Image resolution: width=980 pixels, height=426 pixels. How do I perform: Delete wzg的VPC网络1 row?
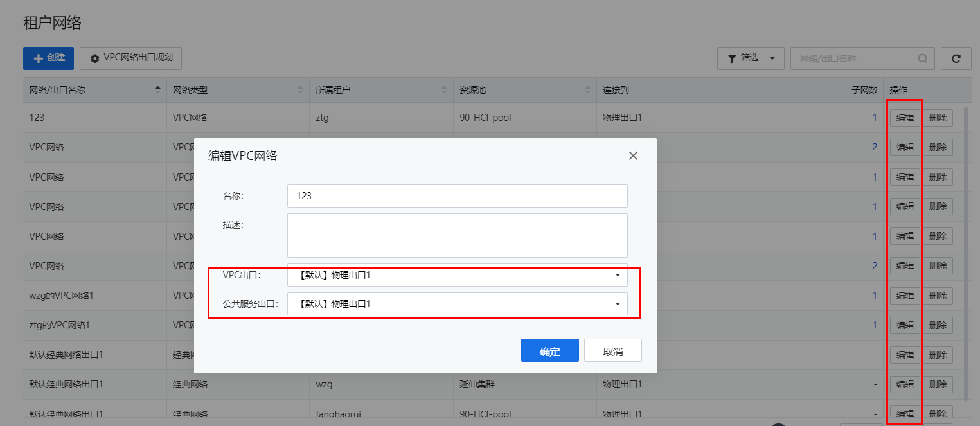[938, 295]
